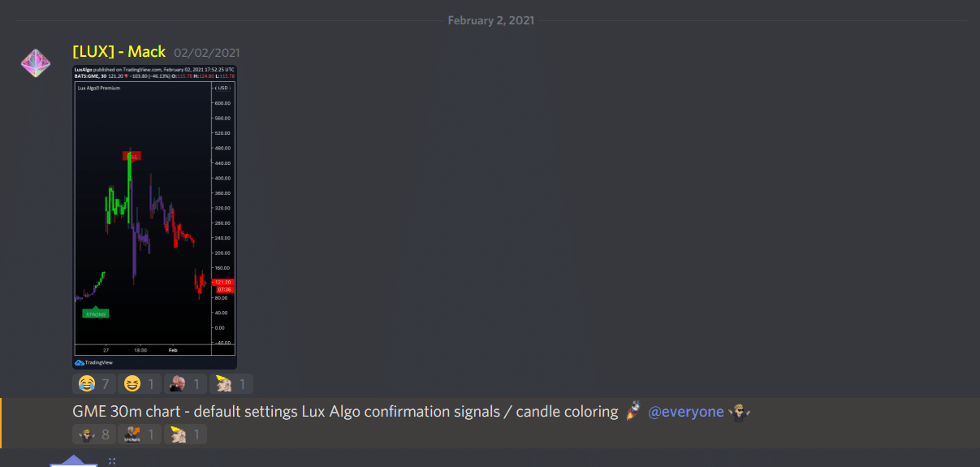Viewport: 980px width, 467px height.
Task: Add the Stonks emoji reaction
Action: (x=139, y=435)
